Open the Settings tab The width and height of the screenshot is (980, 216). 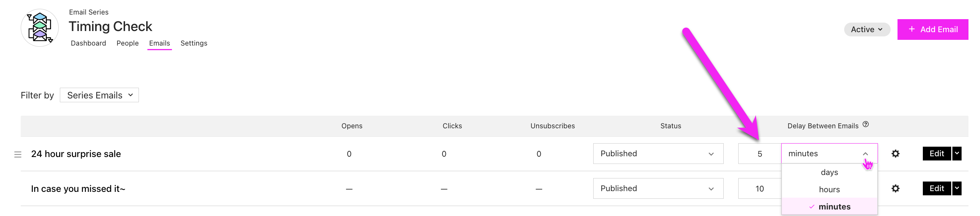point(194,43)
